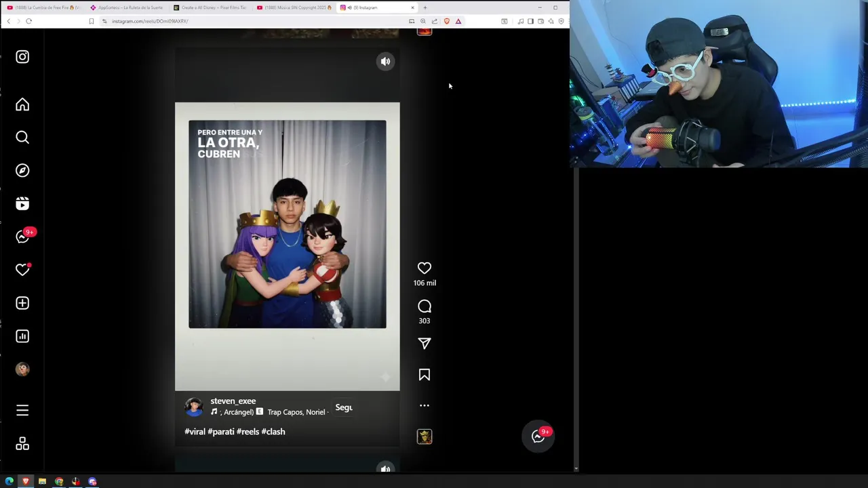Open steven_exee profile picture
The height and width of the screenshot is (488, 868).
194,407
